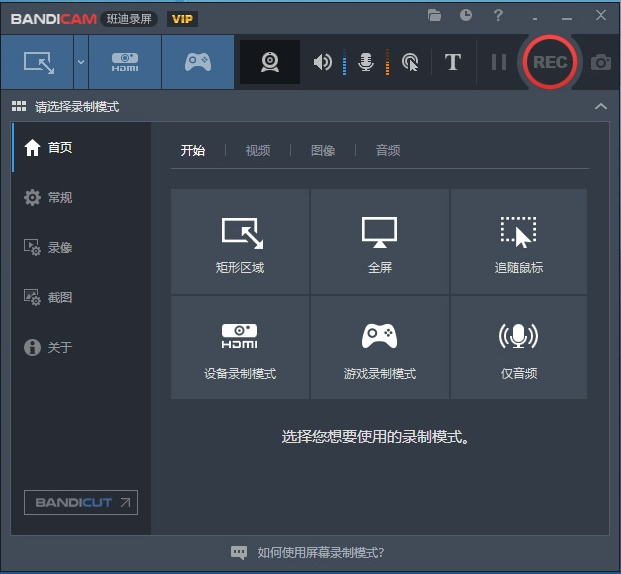The height and width of the screenshot is (574, 621).
Task: Click 班迪录屏 label in title bar
Action: pyautogui.click(x=129, y=19)
